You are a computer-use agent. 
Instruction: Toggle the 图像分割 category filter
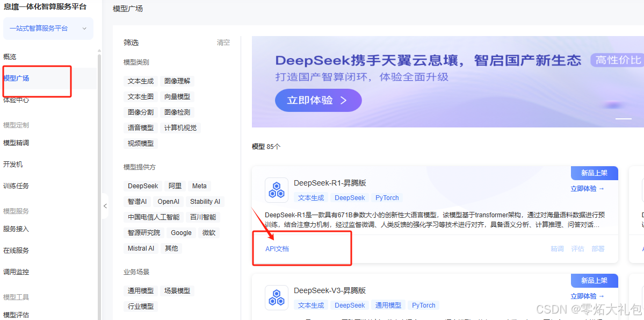click(141, 112)
